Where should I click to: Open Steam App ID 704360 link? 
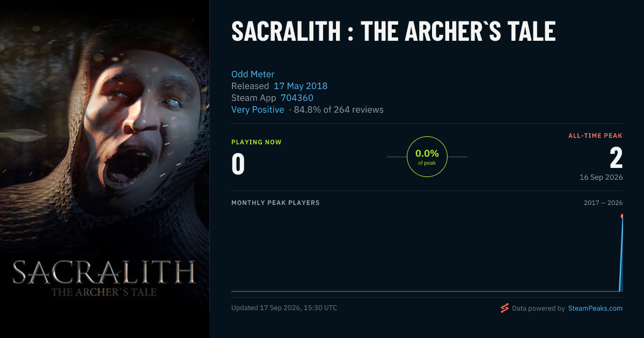click(297, 98)
